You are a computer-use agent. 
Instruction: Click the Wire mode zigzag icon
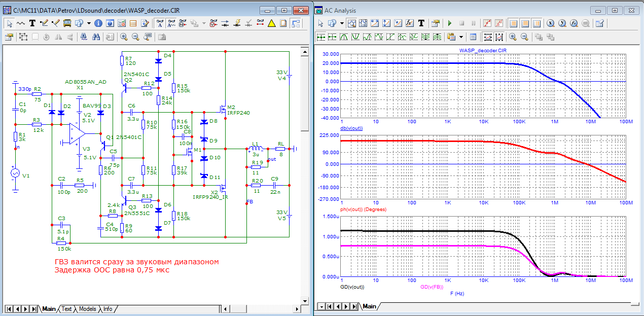(21, 23)
